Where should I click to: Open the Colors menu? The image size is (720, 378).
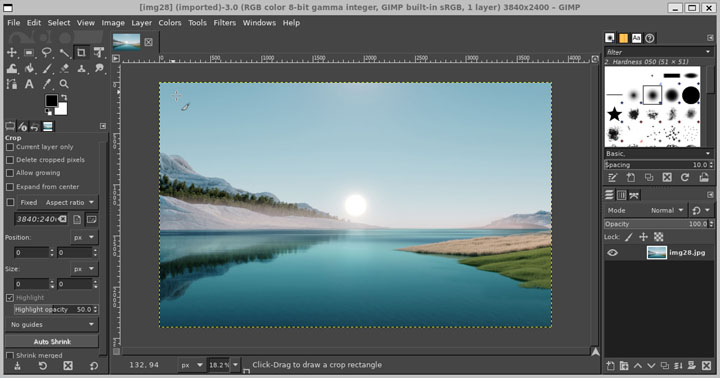click(170, 23)
